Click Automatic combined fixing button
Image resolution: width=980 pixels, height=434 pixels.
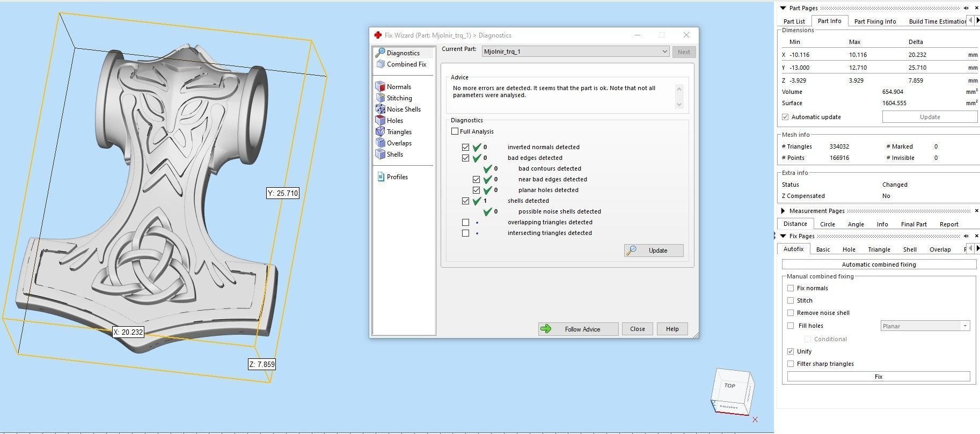(x=879, y=264)
